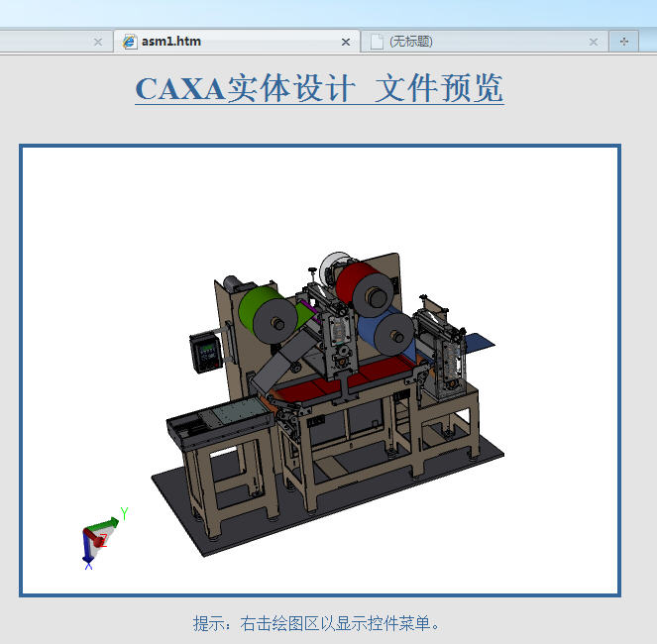Viewport: 657px width, 644px height.
Task: Click the IE page icon on asm1.htm tab
Action: tap(130, 42)
